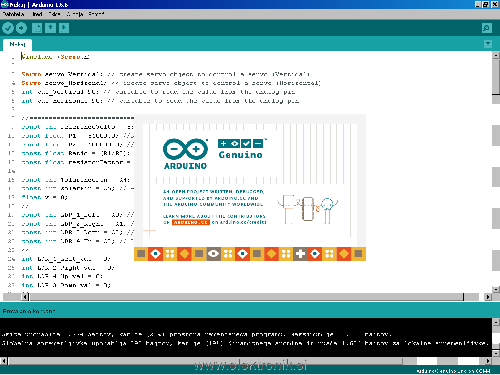Image resolution: width=500 pixels, height=375 pixels.
Task: Click the console horizontal scrollbar left arrow
Action: (4, 361)
